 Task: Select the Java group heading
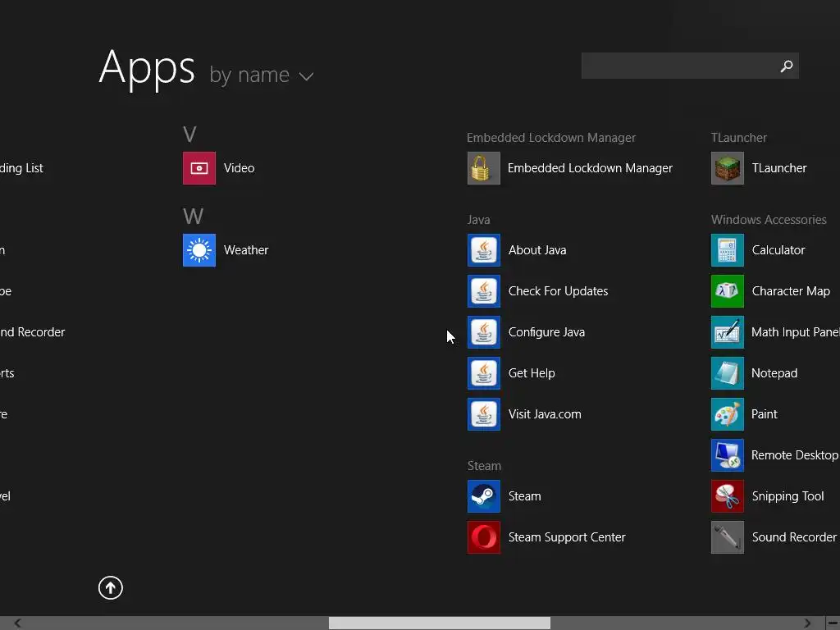[478, 220]
